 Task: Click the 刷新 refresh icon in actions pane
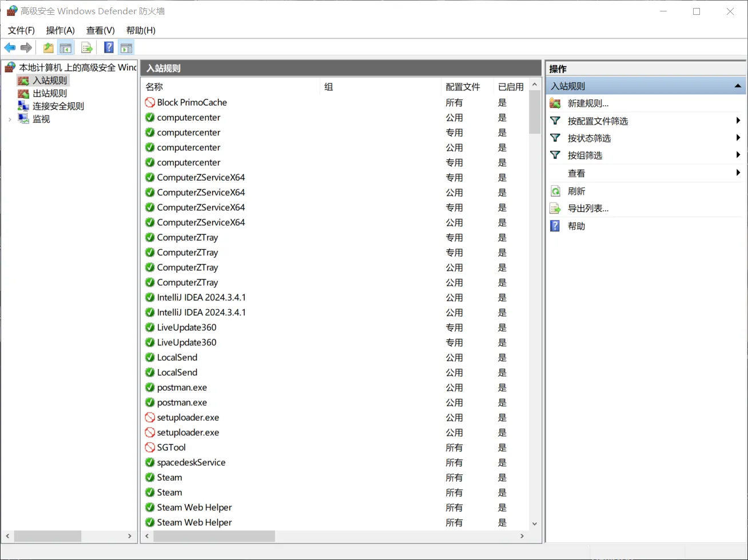click(555, 191)
